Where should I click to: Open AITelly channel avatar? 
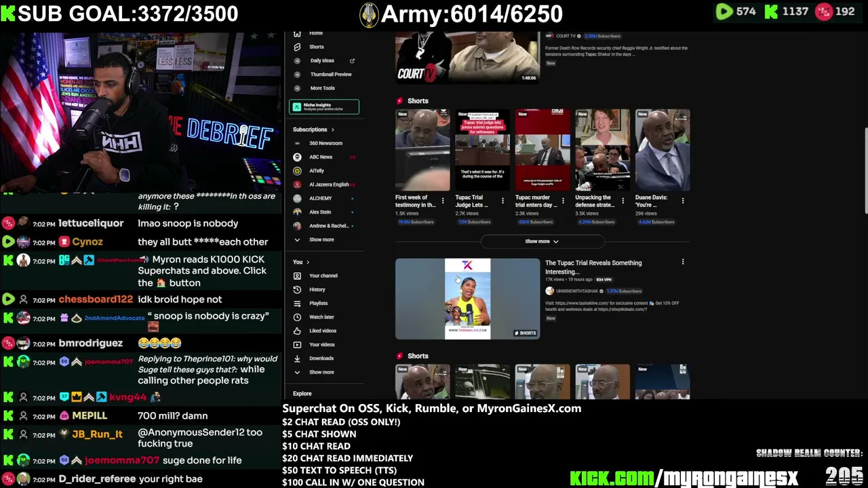(297, 171)
